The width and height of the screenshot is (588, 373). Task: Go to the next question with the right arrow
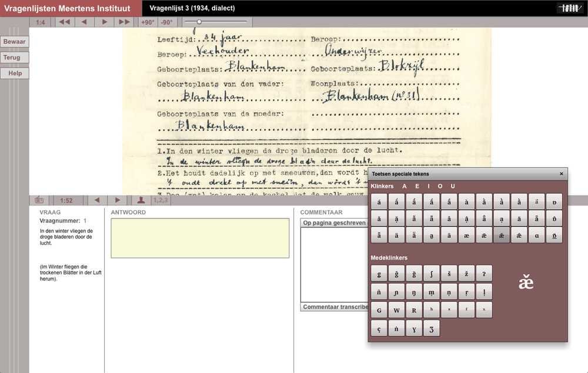coord(118,200)
